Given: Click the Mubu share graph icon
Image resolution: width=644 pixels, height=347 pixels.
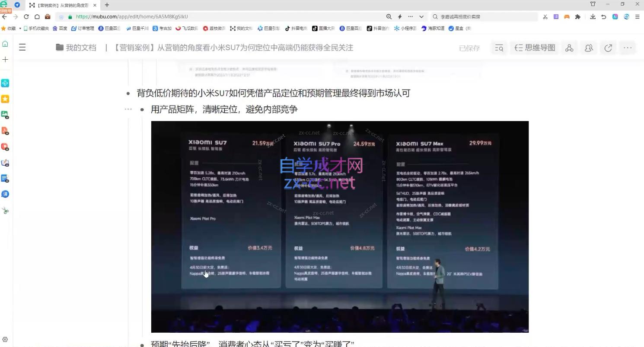Looking at the screenshot, I should click(569, 48).
